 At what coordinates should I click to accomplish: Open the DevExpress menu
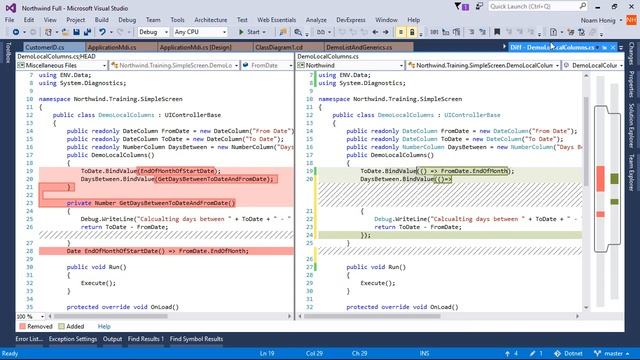click(x=351, y=20)
